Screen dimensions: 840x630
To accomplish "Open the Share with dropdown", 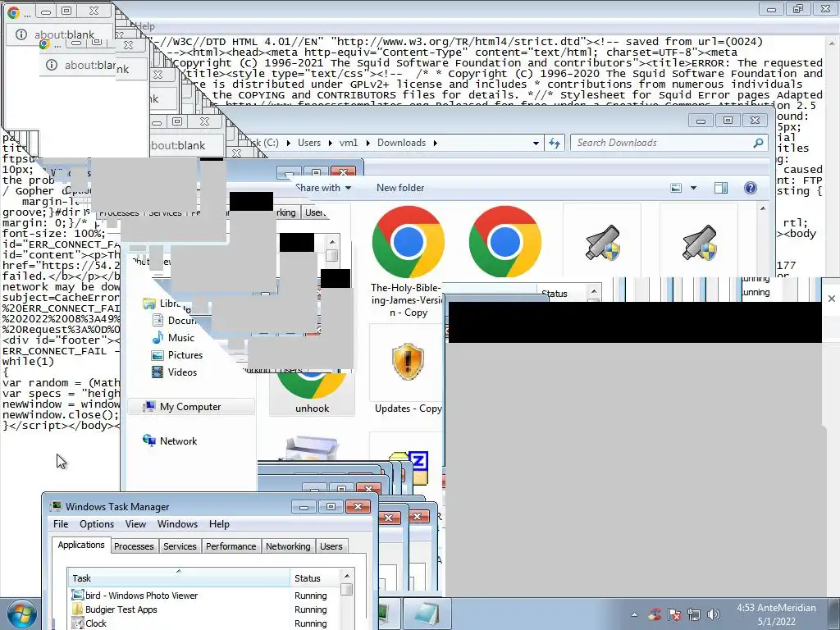I will (x=323, y=188).
